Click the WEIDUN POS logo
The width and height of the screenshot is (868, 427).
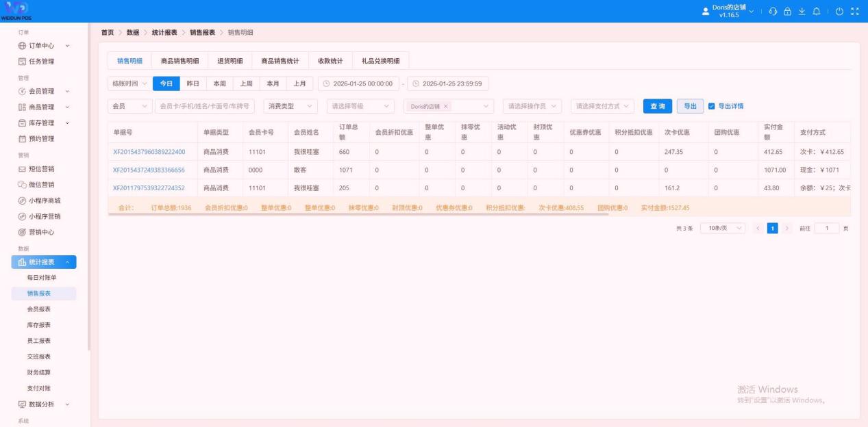point(15,10)
